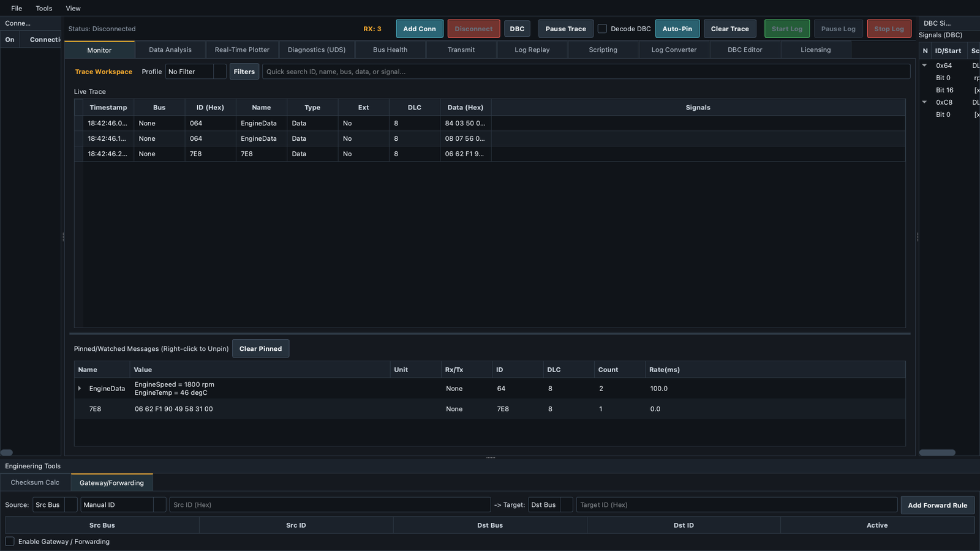Viewport: 980px width, 551px height.
Task: Clear the live trace with Clear Trace
Action: (x=730, y=29)
